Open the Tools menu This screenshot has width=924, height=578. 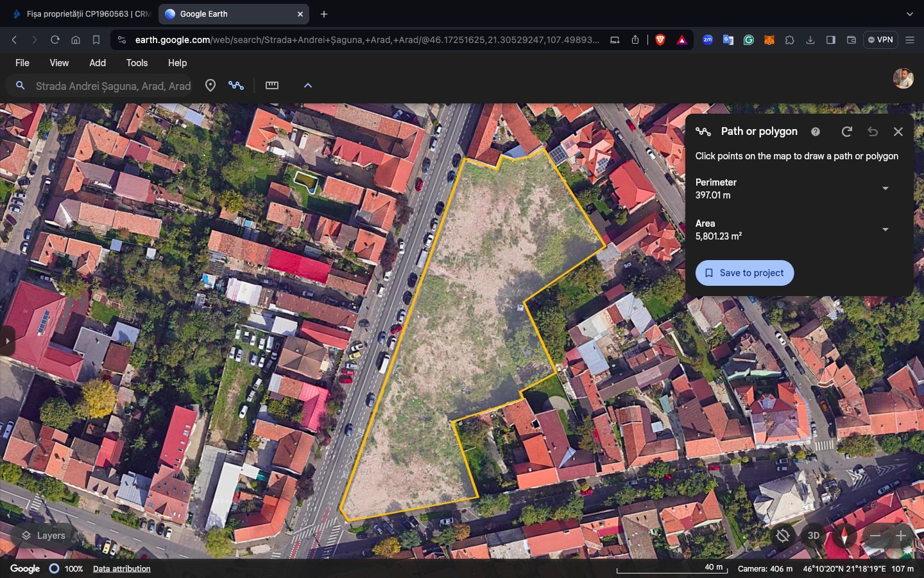pyautogui.click(x=137, y=63)
